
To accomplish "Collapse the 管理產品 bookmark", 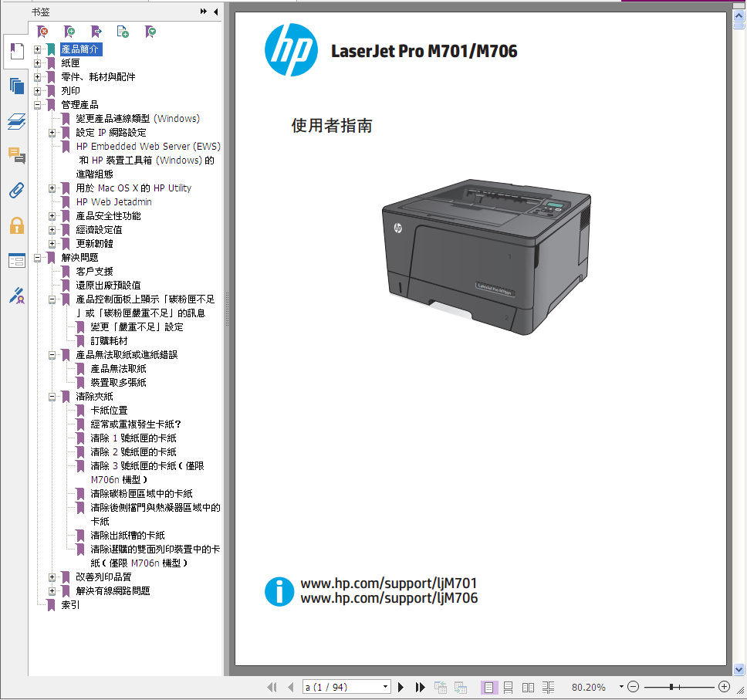I will click(37, 105).
